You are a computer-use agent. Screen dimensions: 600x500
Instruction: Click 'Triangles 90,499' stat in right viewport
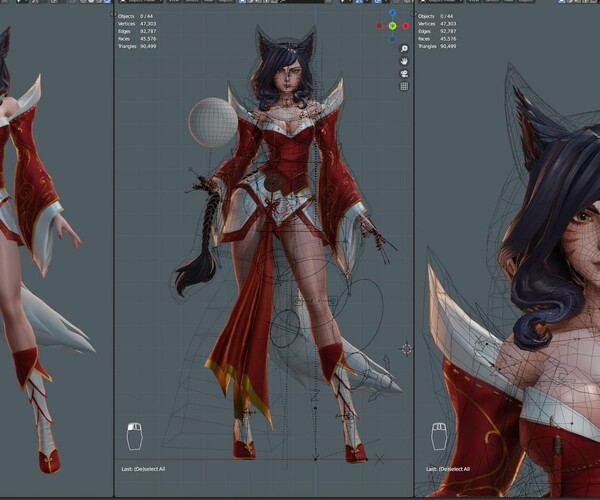point(437,46)
